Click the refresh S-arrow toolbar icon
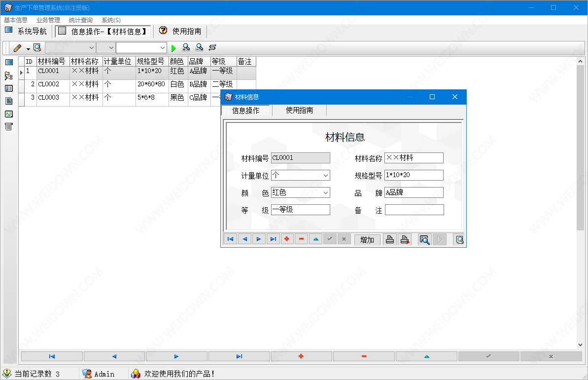 [x=212, y=48]
